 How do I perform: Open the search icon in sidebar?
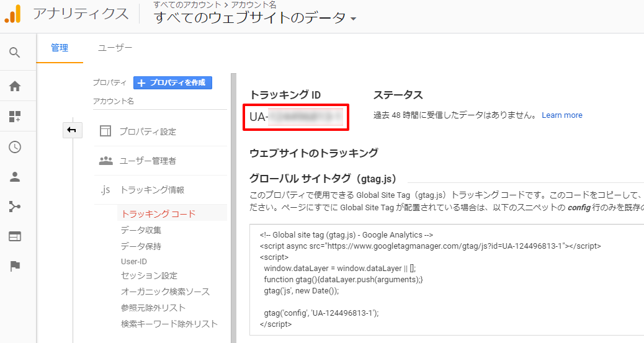pos(15,53)
